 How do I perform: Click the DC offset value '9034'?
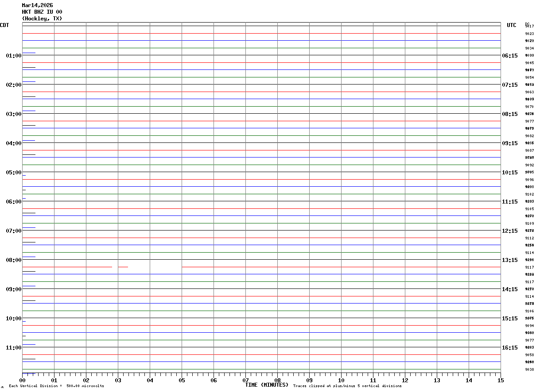(529, 48)
